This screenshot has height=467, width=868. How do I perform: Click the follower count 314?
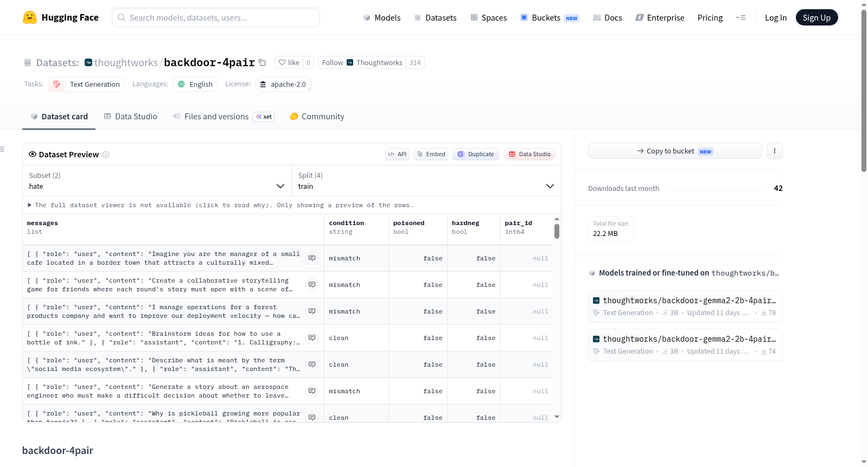pos(415,62)
